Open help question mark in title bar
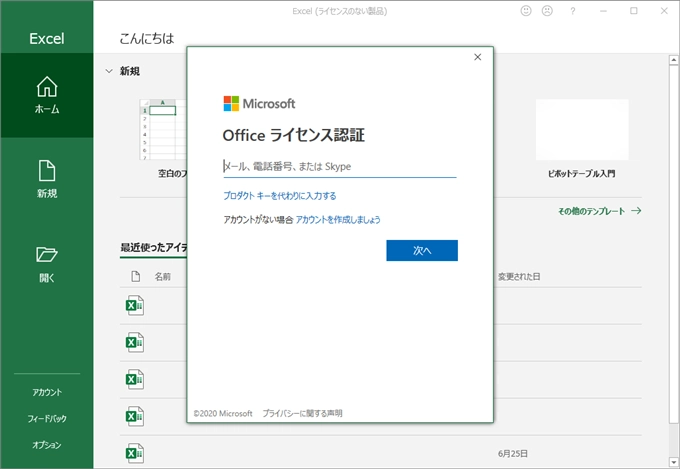The image size is (680, 469). point(572,11)
